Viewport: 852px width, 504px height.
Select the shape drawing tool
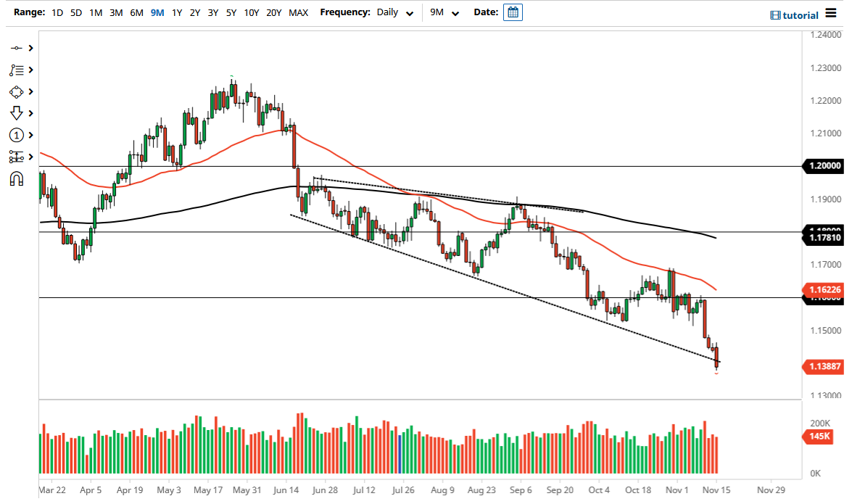17,91
